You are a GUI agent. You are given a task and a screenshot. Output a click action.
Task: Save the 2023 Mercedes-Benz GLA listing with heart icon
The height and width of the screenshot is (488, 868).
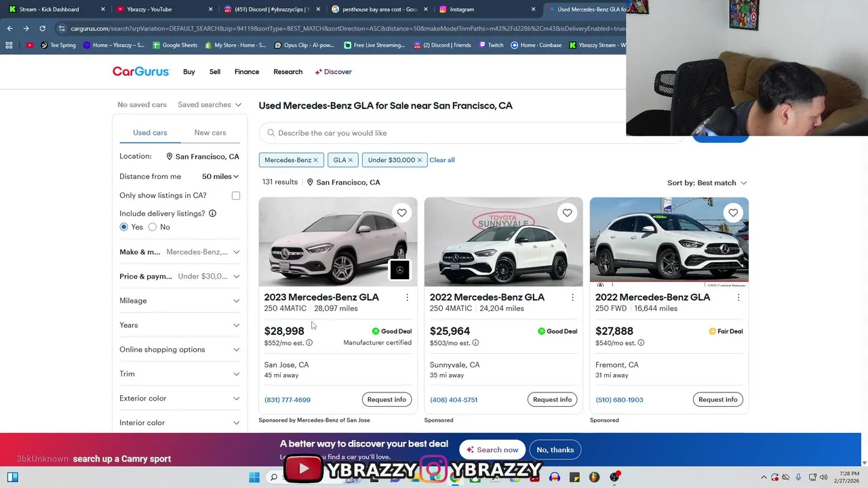(x=401, y=213)
